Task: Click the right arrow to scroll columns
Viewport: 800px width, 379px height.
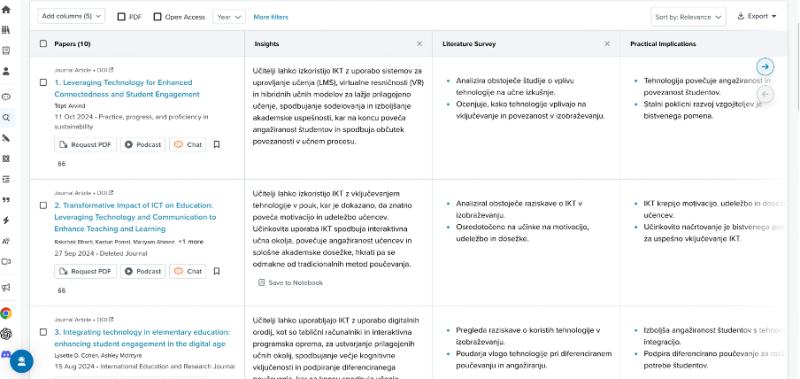Action: click(765, 66)
